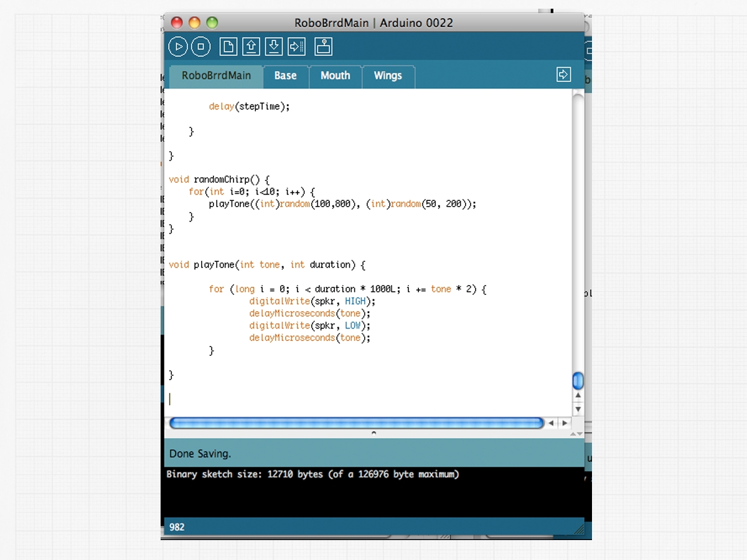Click the horizontal scrollbar thumb
The width and height of the screenshot is (747, 560).
pyautogui.click(x=356, y=423)
